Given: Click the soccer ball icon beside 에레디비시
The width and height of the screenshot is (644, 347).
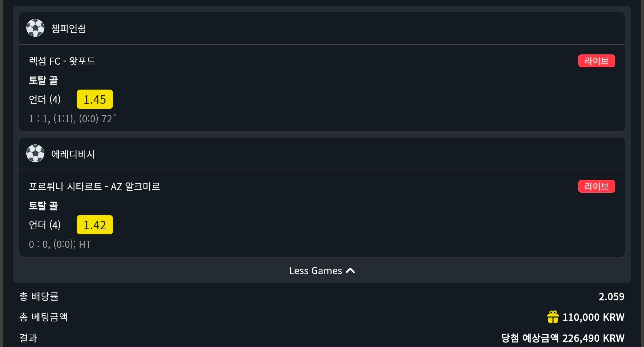Looking at the screenshot, I should [x=35, y=154].
